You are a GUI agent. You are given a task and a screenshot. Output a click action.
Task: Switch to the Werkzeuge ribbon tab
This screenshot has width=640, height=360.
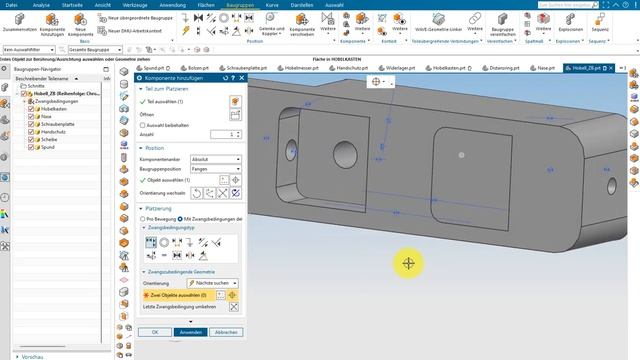pos(135,5)
